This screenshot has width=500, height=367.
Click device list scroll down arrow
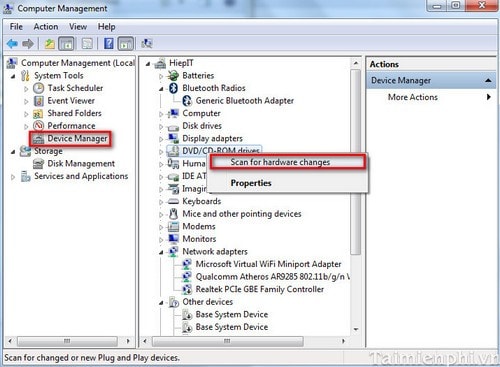(356, 329)
